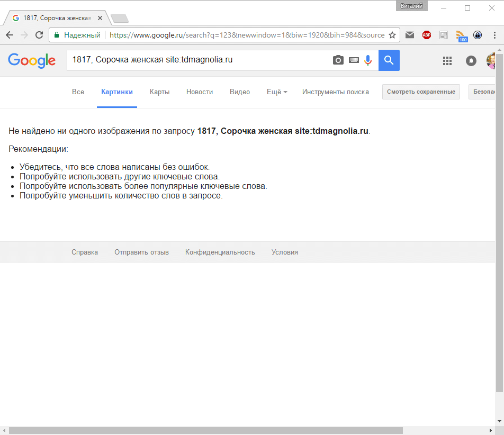Screen dimensions: 504x435
Task: Click the 'Попробуйте использовать другие ключевые слова' tip
Action: (120, 177)
